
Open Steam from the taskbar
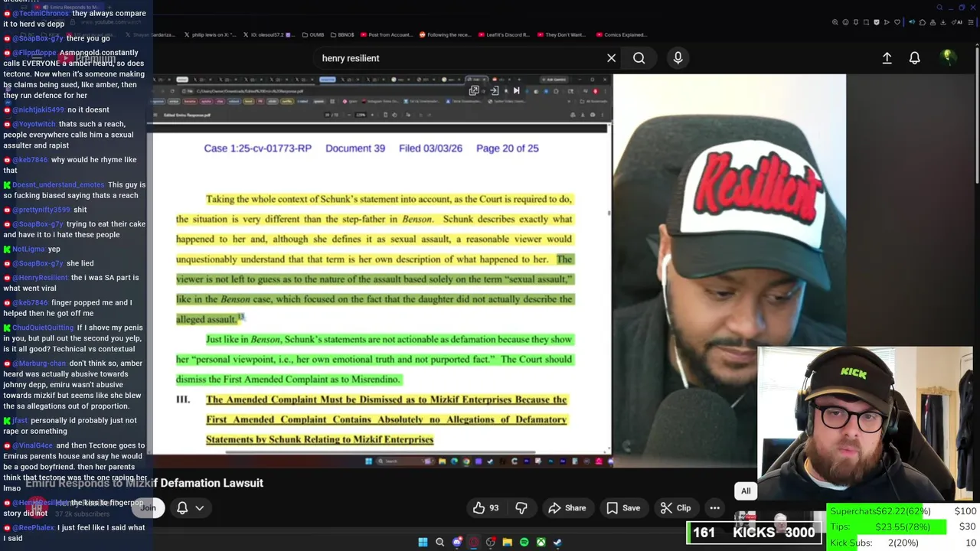tap(557, 543)
